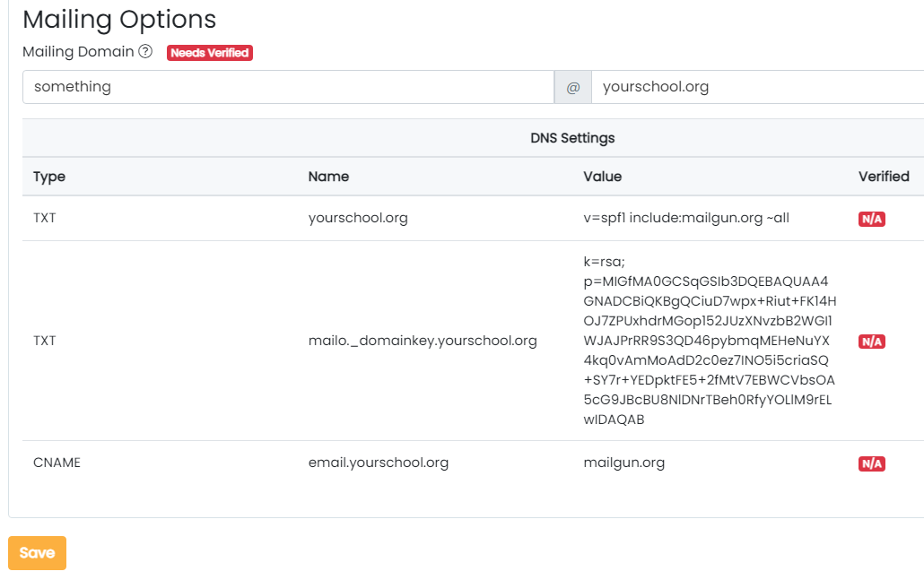924x580 pixels.
Task: Select the v=spf1 include:mailgun.org value
Action: pos(686,218)
